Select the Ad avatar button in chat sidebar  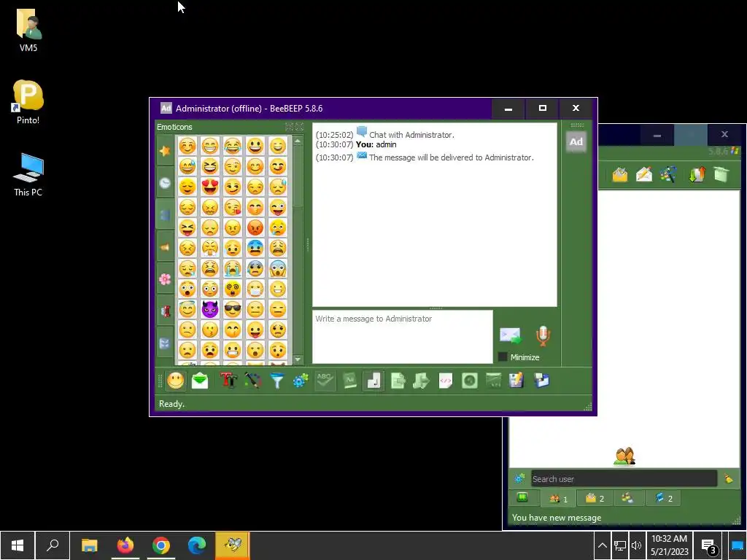[x=576, y=141]
